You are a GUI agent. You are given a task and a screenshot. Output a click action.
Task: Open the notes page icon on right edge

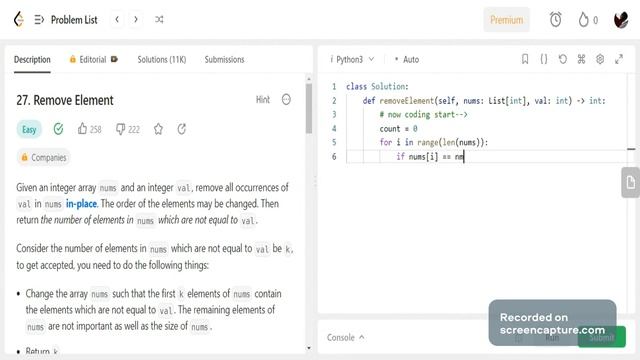point(631,182)
